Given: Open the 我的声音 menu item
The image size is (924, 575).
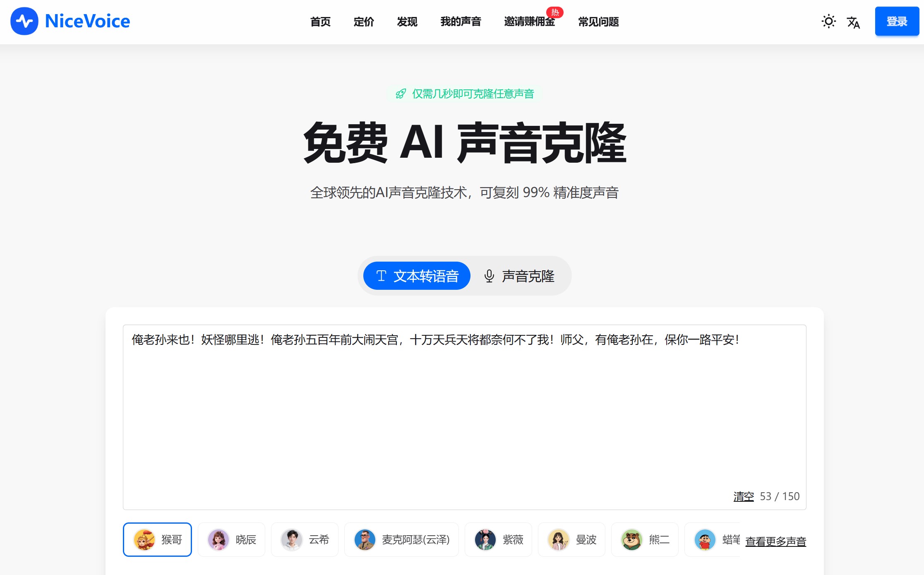Looking at the screenshot, I should [x=461, y=22].
